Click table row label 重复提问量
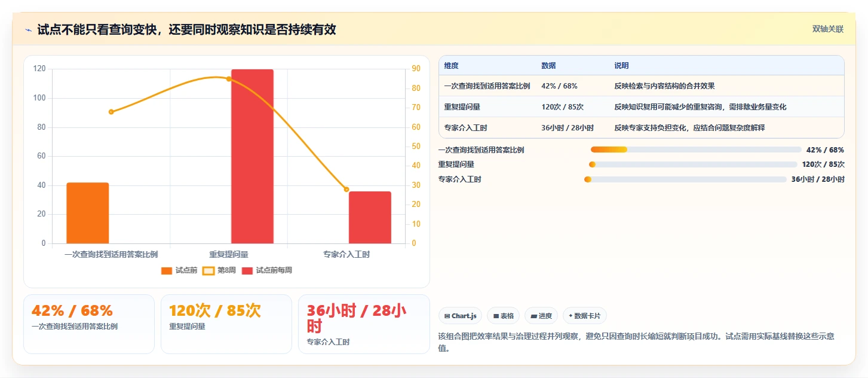 click(x=462, y=107)
